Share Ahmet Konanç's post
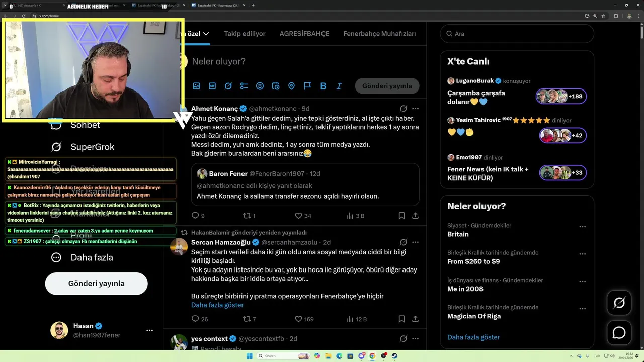The image size is (644, 362). pos(415,216)
